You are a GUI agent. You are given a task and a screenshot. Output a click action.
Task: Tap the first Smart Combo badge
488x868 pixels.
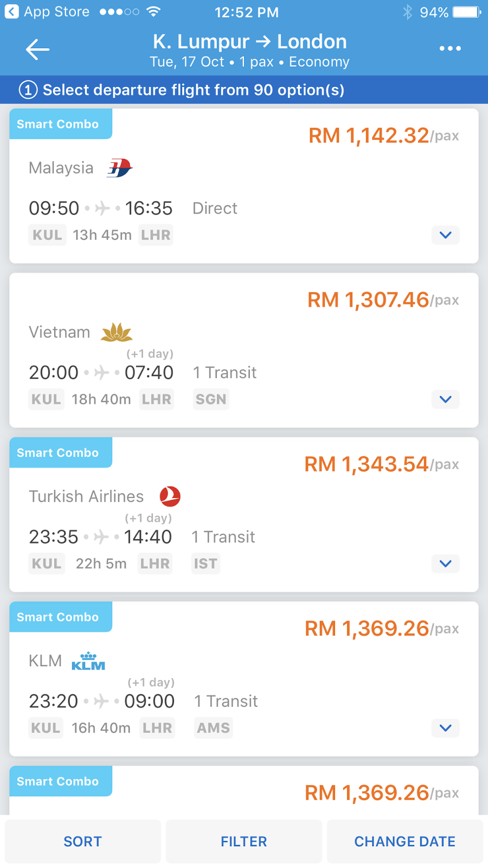[58, 124]
